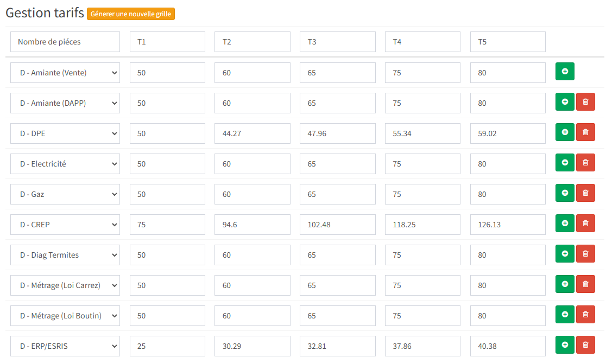Click the DPE T4 field showing 55.34
Viewport: 606px width, 364px height.
(423, 133)
